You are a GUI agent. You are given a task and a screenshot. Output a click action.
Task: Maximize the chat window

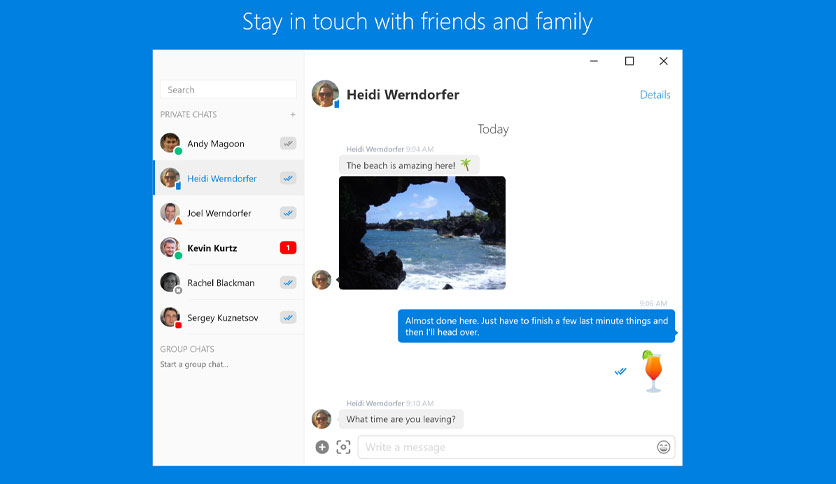(629, 61)
